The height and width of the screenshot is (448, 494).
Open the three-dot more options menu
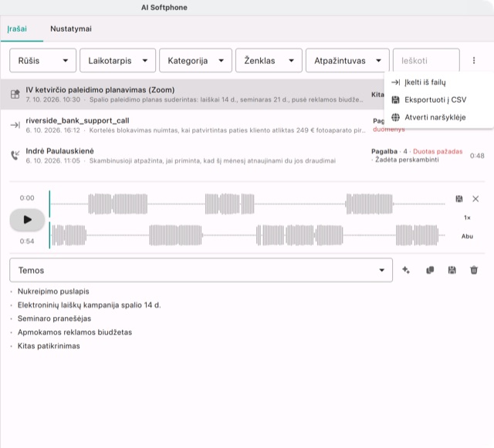474,60
